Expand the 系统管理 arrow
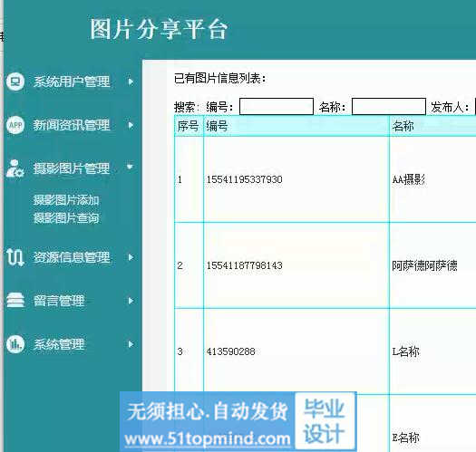Screen dimensions: 476x452 pyautogui.click(x=131, y=344)
